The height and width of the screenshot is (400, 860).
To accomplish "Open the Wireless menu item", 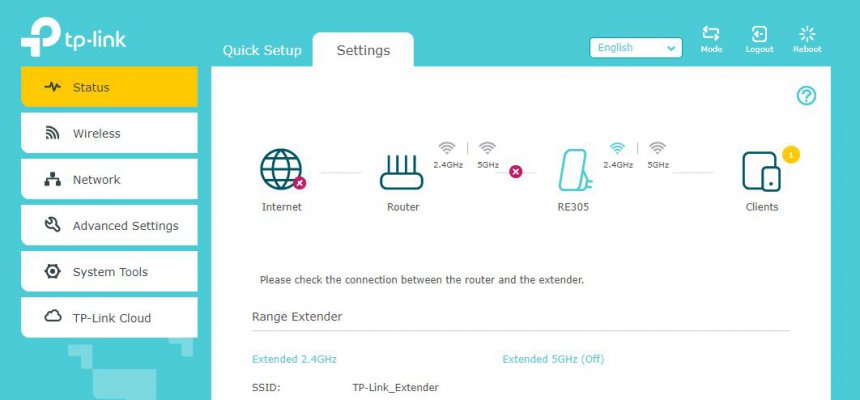I will (x=109, y=133).
